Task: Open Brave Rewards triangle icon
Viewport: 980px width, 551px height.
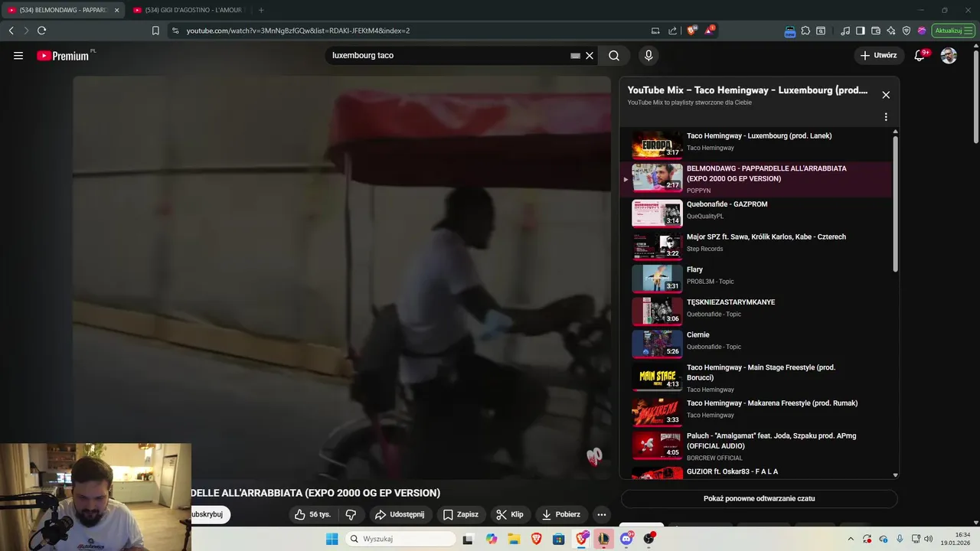Action: pos(710,31)
